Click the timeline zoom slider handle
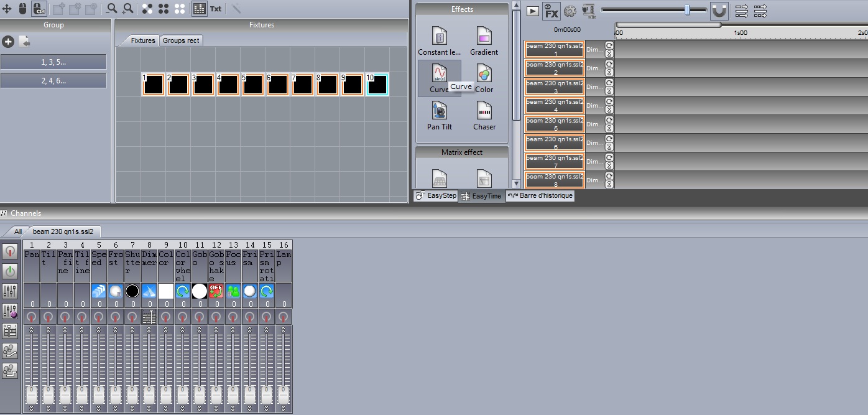This screenshot has height=415, width=868. pos(687,10)
